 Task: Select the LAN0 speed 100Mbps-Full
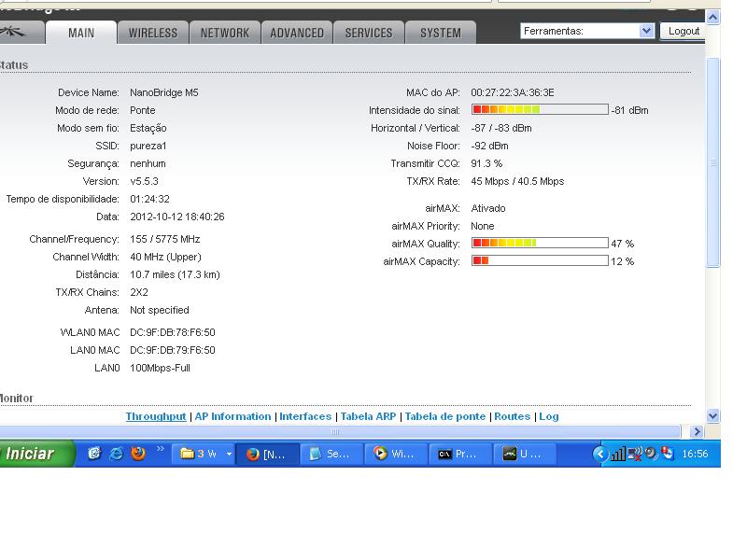coord(160,368)
